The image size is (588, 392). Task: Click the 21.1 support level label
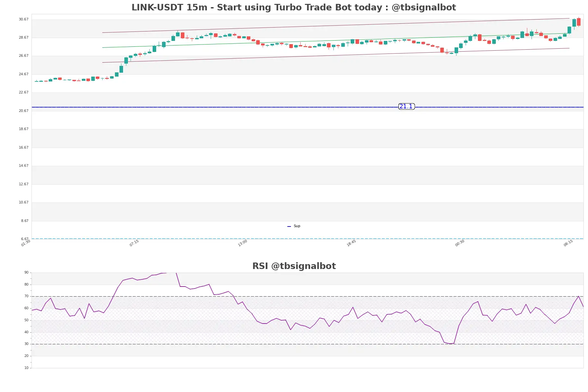click(x=406, y=106)
